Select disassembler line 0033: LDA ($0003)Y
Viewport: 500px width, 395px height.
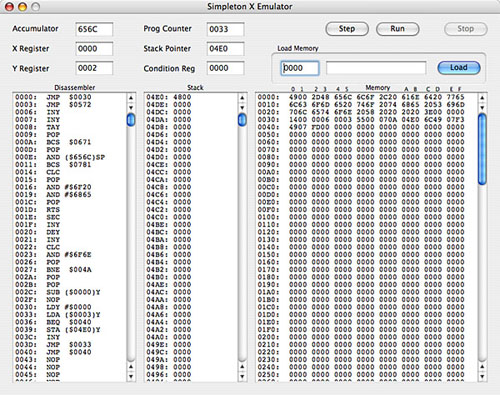click(x=58, y=315)
